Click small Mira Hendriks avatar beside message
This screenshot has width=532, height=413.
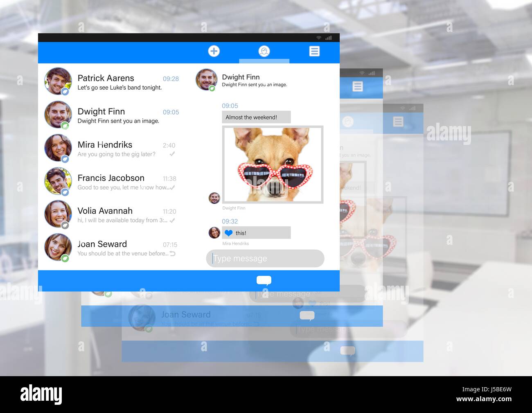pyautogui.click(x=214, y=232)
